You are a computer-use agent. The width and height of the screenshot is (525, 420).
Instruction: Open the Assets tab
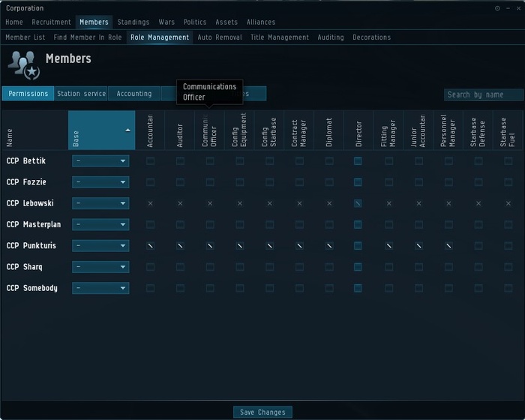pyautogui.click(x=226, y=22)
